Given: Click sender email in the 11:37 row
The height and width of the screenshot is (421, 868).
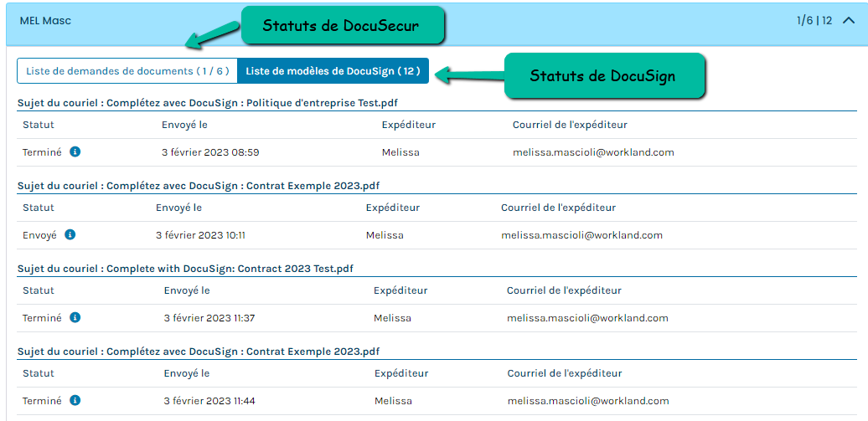Looking at the screenshot, I should coord(587,319).
